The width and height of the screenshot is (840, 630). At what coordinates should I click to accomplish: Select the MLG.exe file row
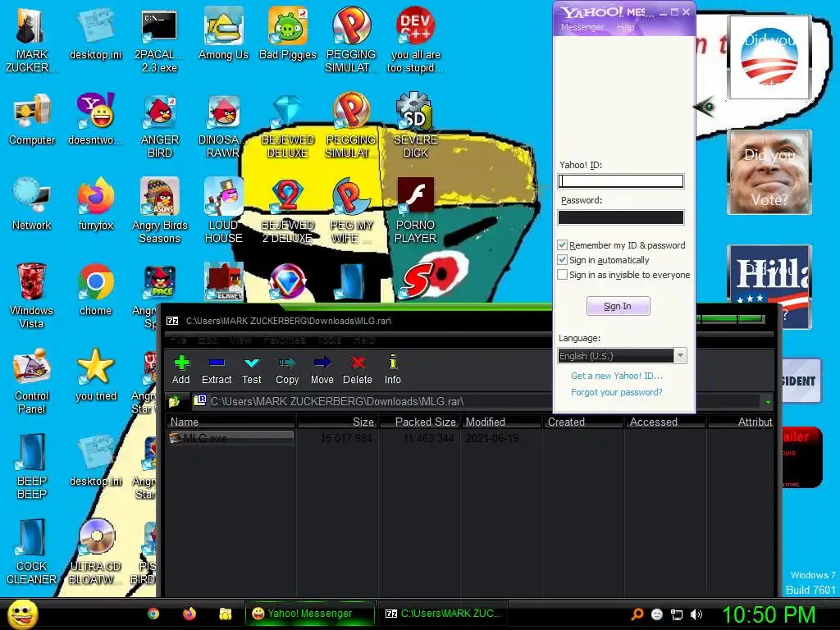(231, 438)
